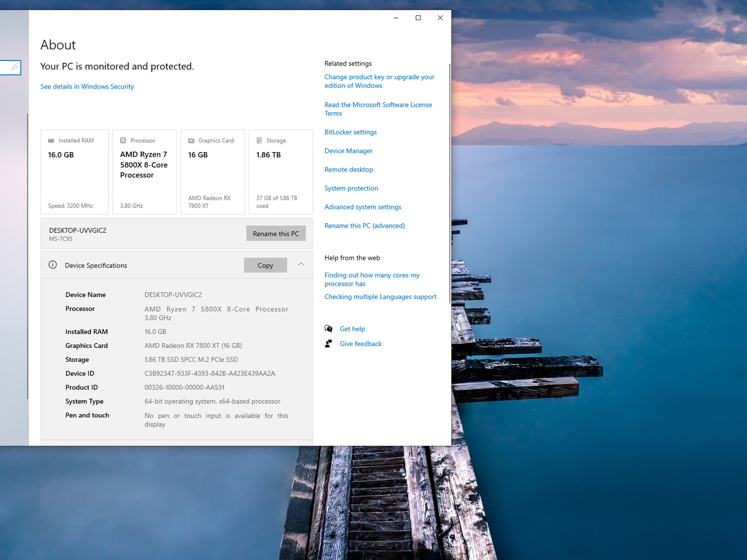This screenshot has height=560, width=747.
Task: Collapse the Device Specifications section
Action: [x=301, y=264]
